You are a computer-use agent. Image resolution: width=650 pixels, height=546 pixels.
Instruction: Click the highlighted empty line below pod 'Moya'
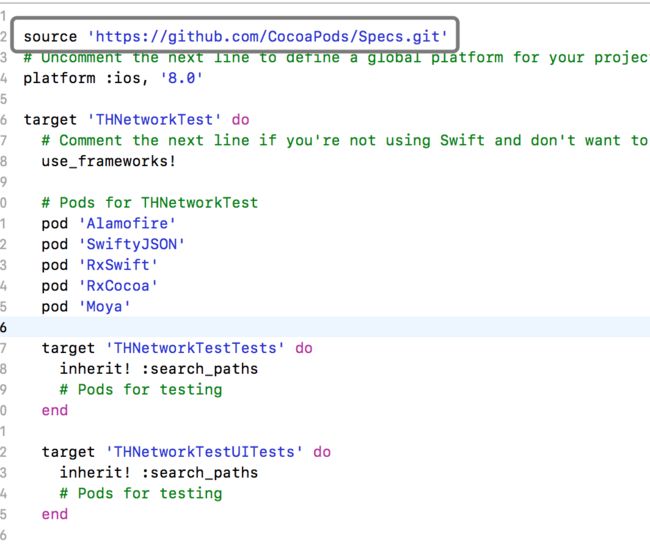point(325,327)
